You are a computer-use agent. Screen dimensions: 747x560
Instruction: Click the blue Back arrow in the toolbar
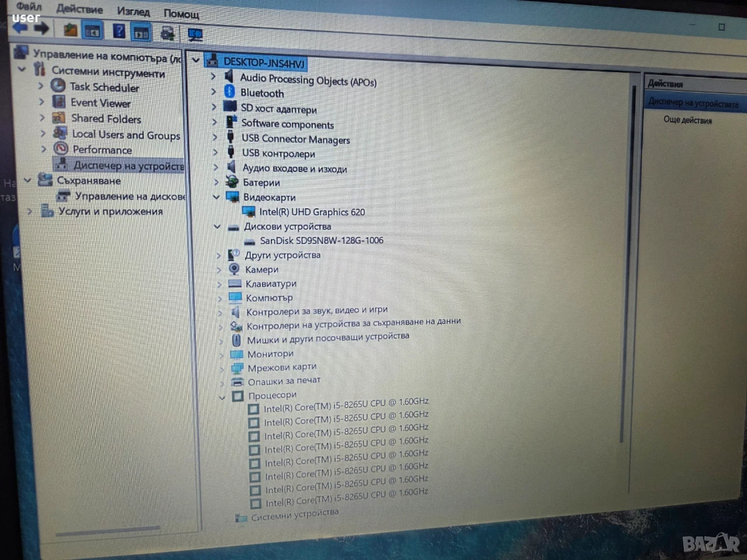tap(21, 28)
